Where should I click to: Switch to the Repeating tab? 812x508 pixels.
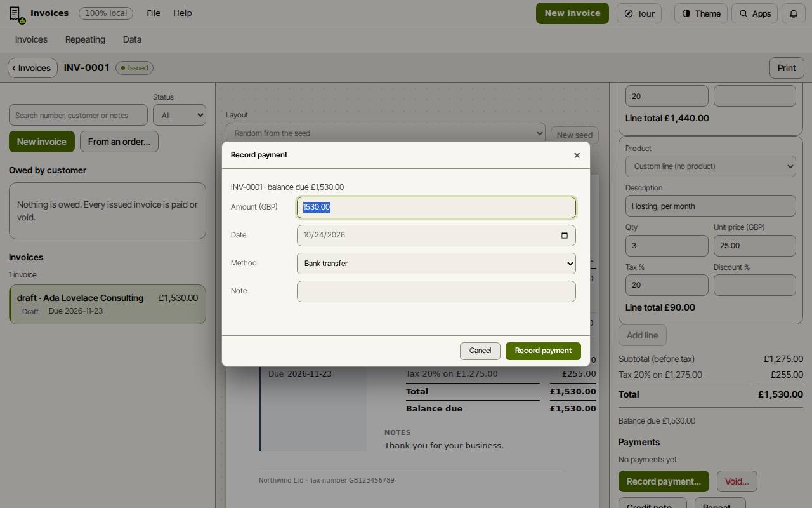click(85, 39)
